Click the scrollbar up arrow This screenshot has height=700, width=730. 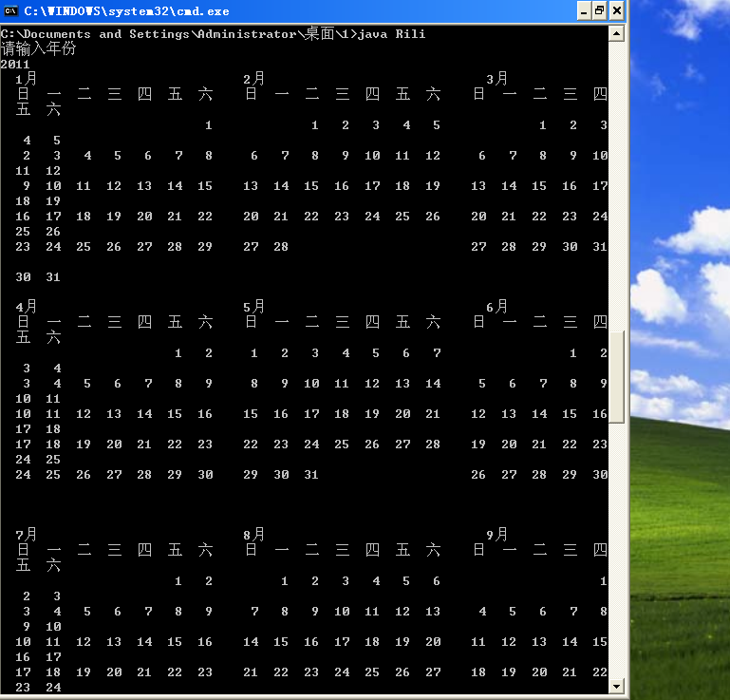coord(616,33)
